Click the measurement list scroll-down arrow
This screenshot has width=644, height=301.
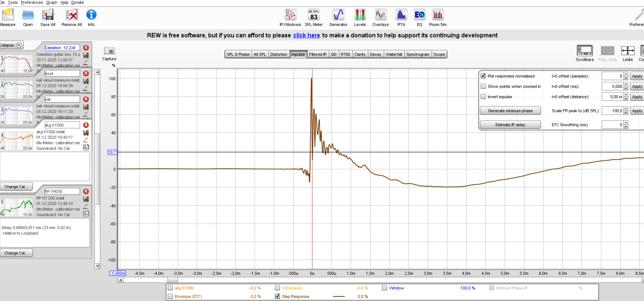click(97, 266)
